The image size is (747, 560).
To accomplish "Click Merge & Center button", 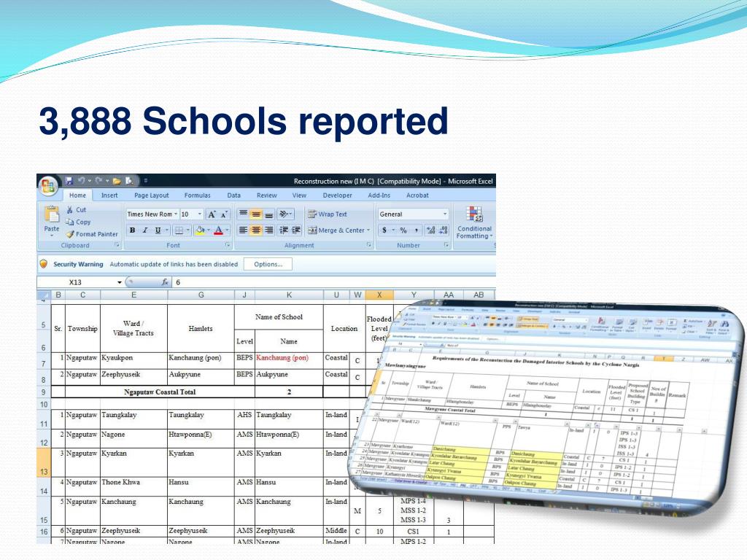I will pyautogui.click(x=336, y=230).
